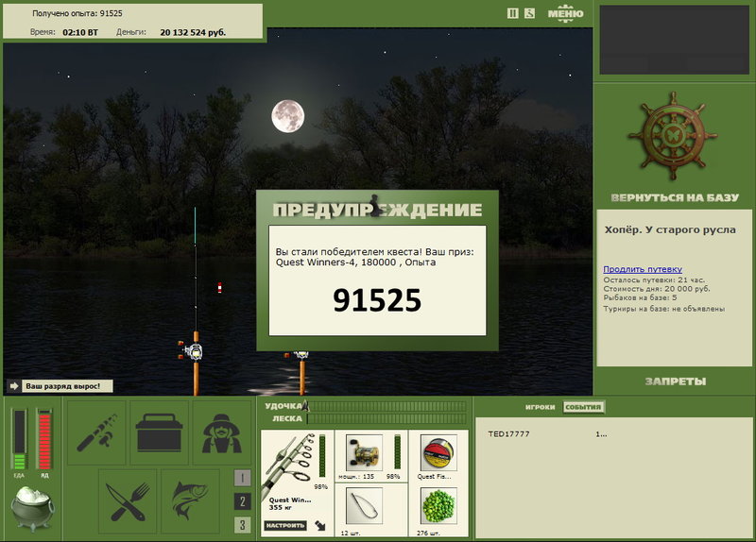This screenshot has height=542, width=756.
Task: Click the red gauge next to ЕДА
Action: pos(44,439)
